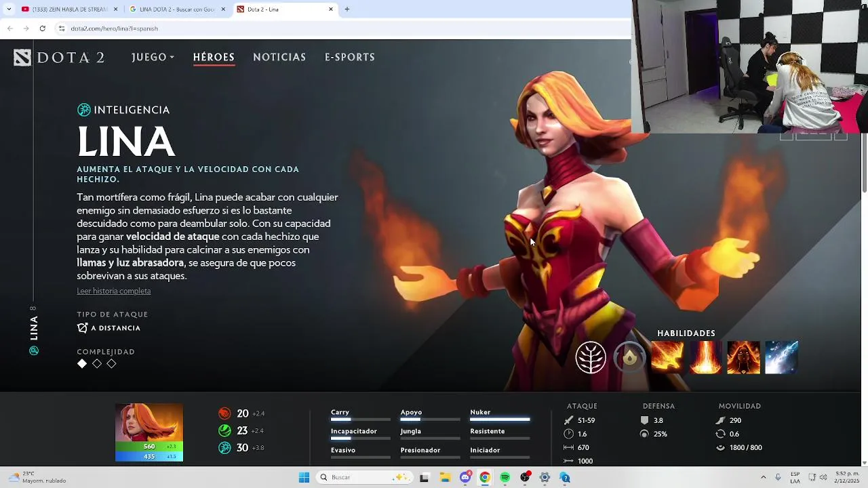Open the talent tree icon
This screenshot has height=488, width=868.
click(591, 357)
